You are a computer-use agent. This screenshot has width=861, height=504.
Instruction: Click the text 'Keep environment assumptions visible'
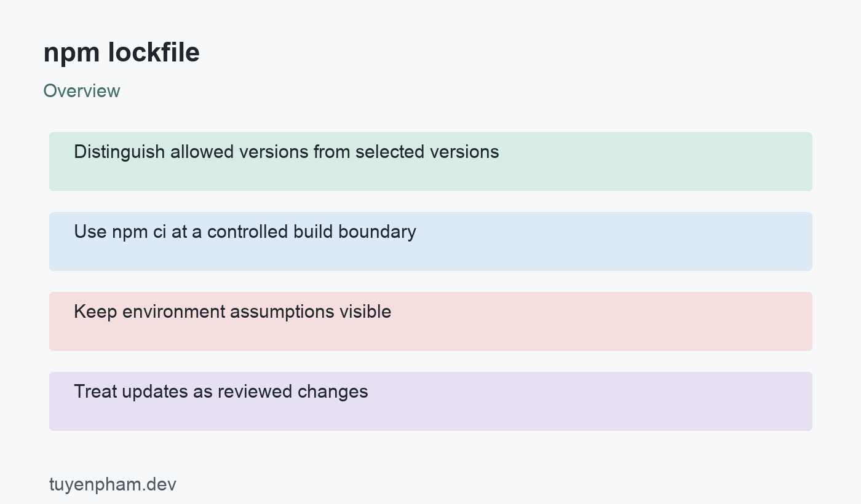pyautogui.click(x=232, y=312)
